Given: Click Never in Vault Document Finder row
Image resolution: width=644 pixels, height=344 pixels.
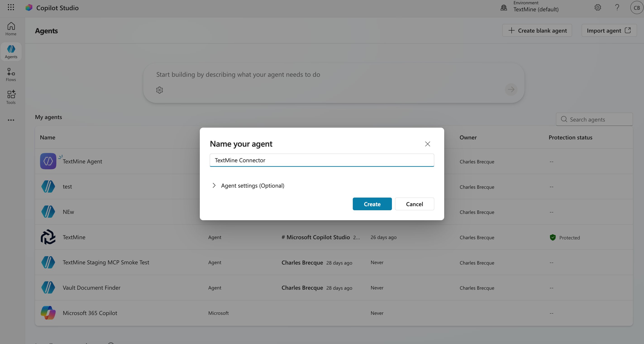Looking at the screenshot, I should pyautogui.click(x=377, y=288).
